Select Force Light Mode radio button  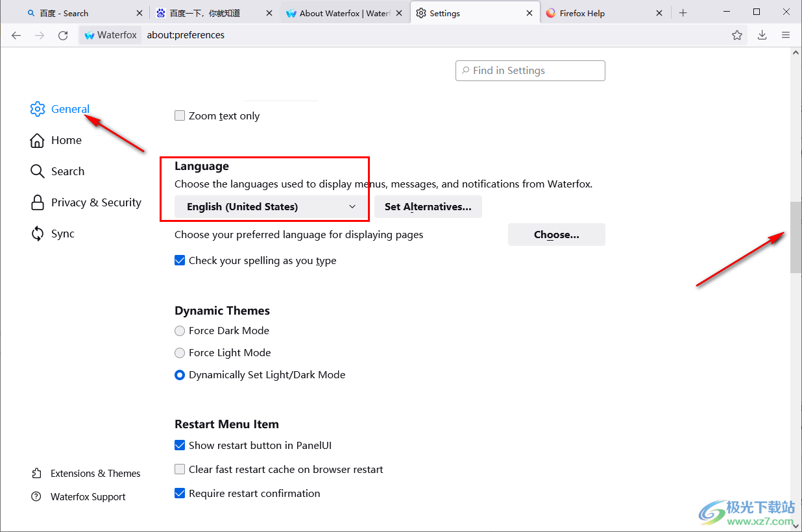180,353
